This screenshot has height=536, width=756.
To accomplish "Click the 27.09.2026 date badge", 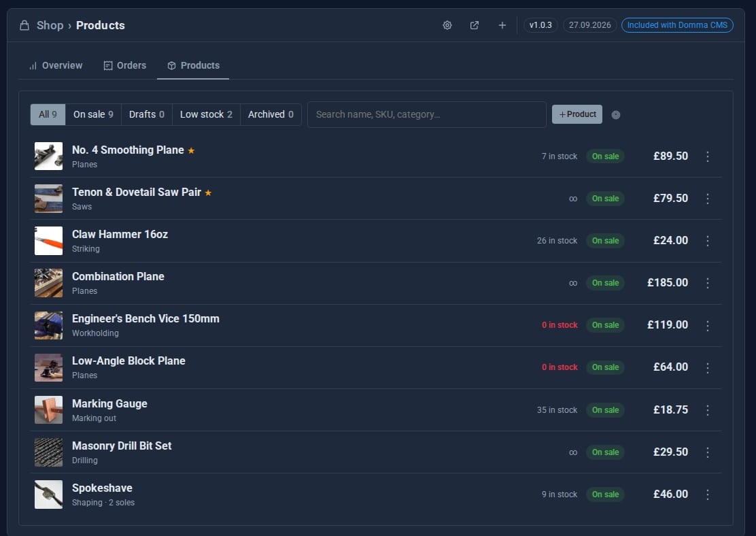I will point(589,25).
